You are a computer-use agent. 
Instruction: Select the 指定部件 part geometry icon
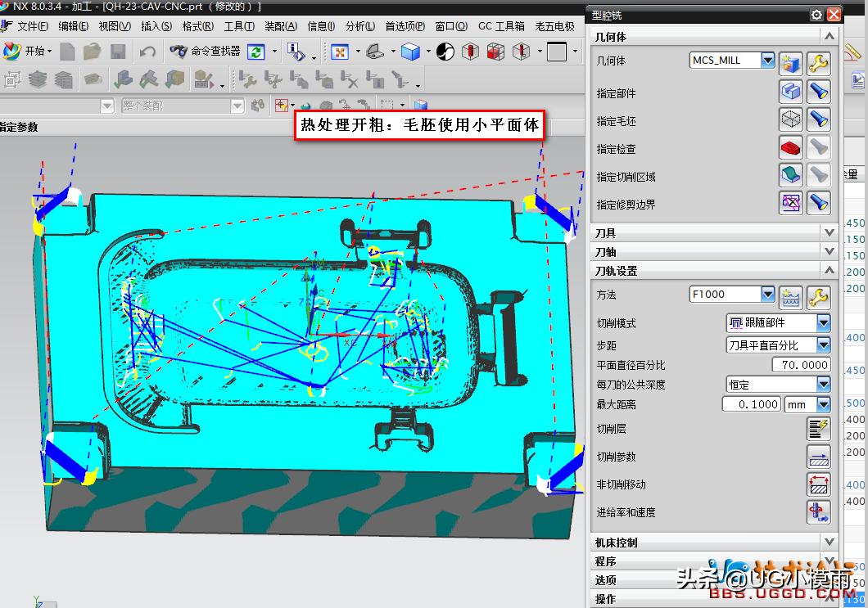(790, 91)
